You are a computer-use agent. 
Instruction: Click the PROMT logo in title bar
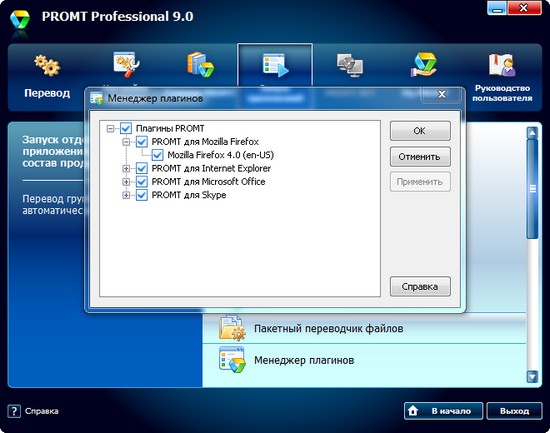pyautogui.click(x=20, y=20)
